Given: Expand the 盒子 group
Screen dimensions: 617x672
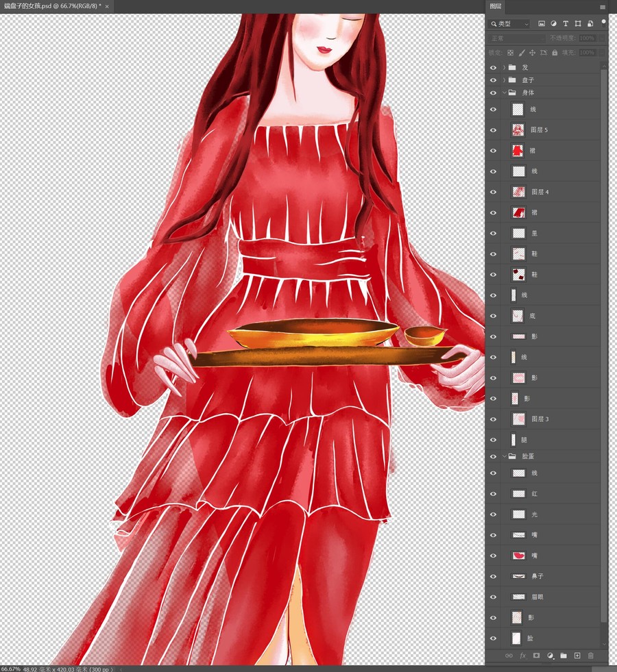Looking at the screenshot, I should pos(505,80).
